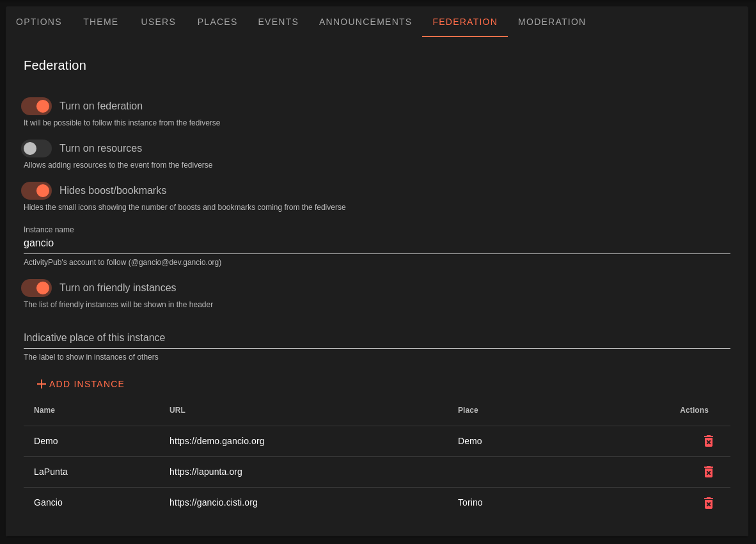Switch off Turn on friendly instances
The width and height of the screenshot is (756, 544).
[x=36, y=288]
